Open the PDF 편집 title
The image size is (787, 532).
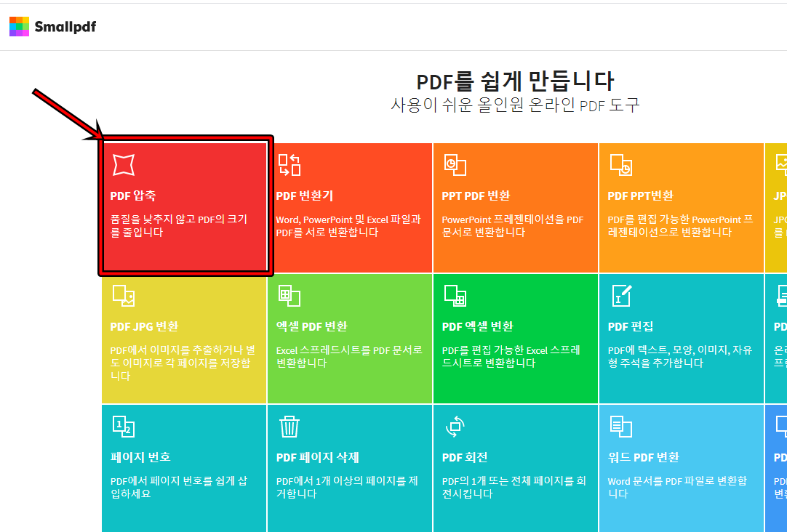(x=631, y=326)
